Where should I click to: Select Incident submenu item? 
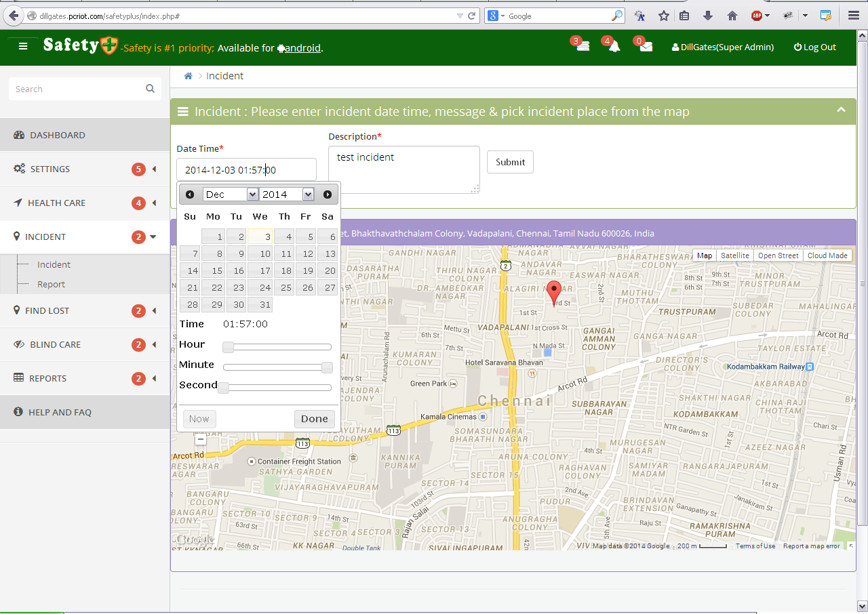pyautogui.click(x=54, y=265)
